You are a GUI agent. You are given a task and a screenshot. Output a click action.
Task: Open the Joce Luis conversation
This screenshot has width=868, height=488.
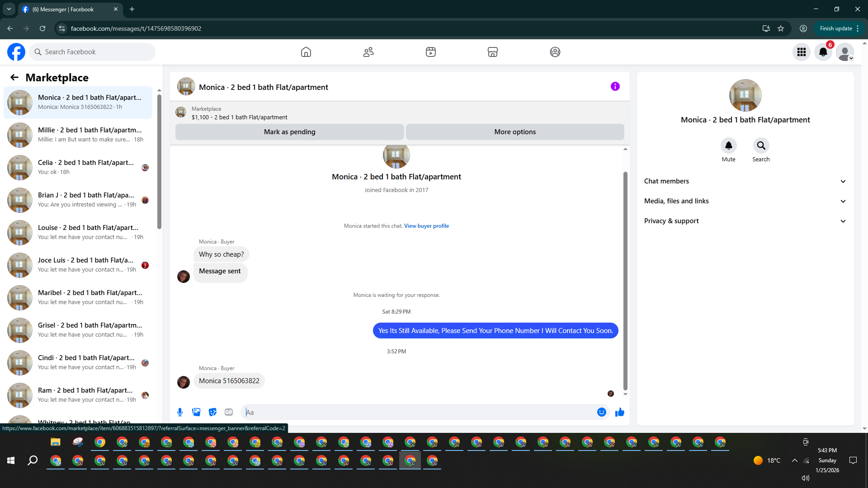tap(78, 265)
